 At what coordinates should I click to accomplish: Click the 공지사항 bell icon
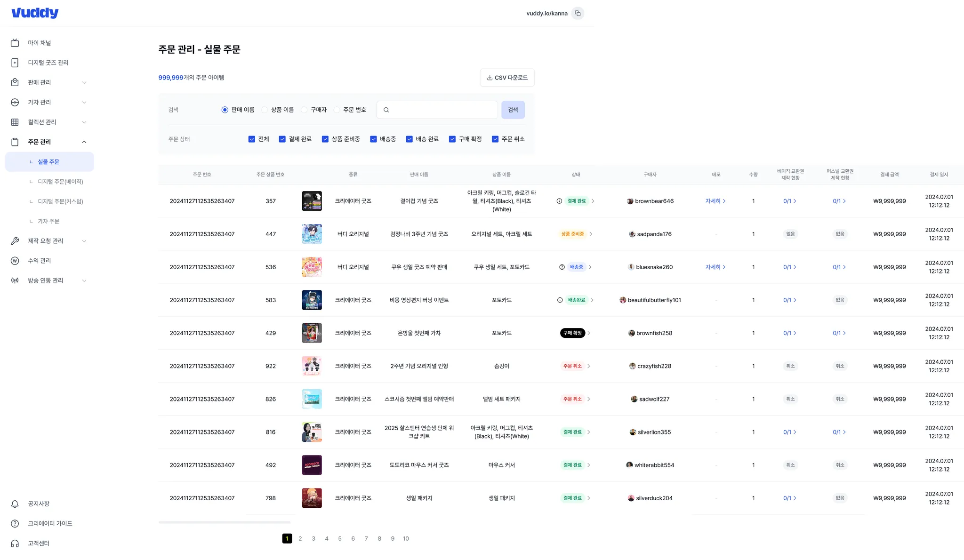(15, 504)
